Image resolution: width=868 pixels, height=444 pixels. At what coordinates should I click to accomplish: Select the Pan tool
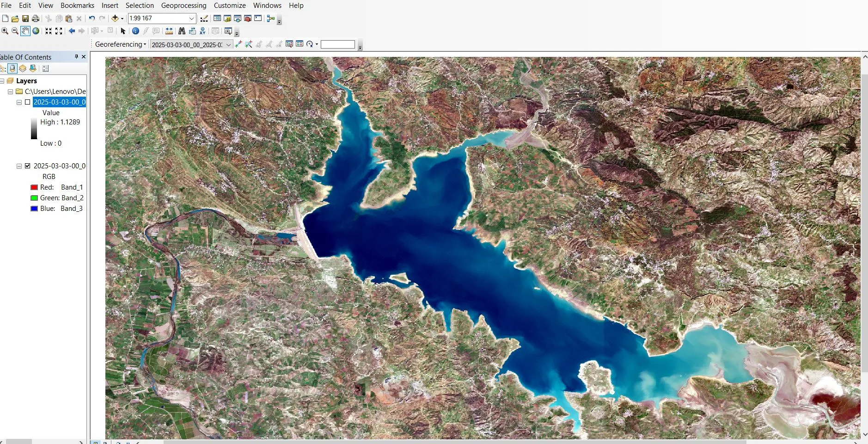[x=25, y=31]
